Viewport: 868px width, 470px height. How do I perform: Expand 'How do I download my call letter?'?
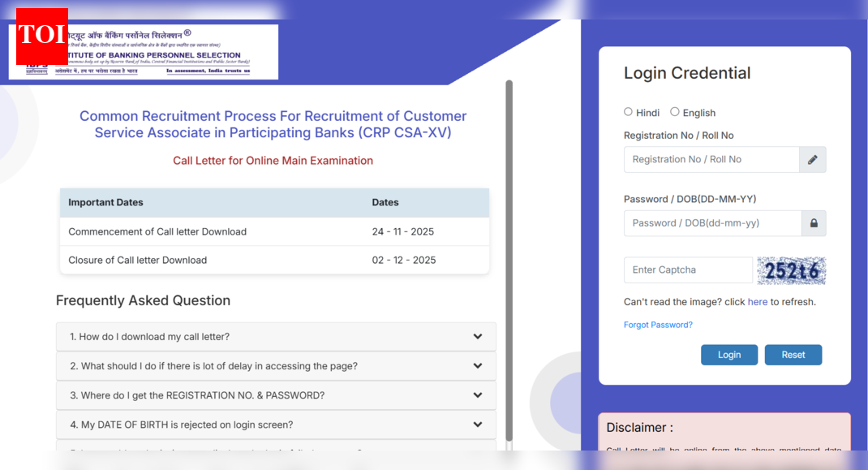click(276, 337)
